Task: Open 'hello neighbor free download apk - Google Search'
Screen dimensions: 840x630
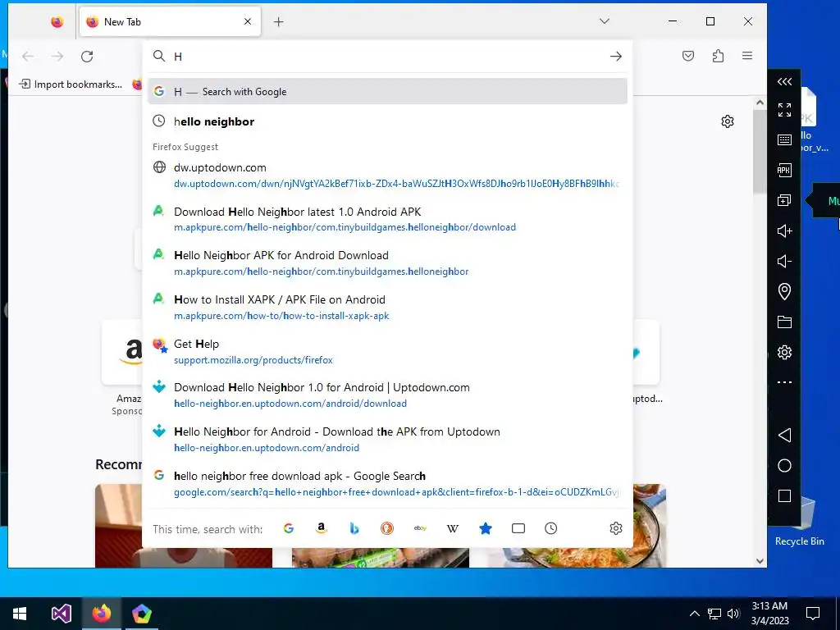Action: [x=387, y=484]
